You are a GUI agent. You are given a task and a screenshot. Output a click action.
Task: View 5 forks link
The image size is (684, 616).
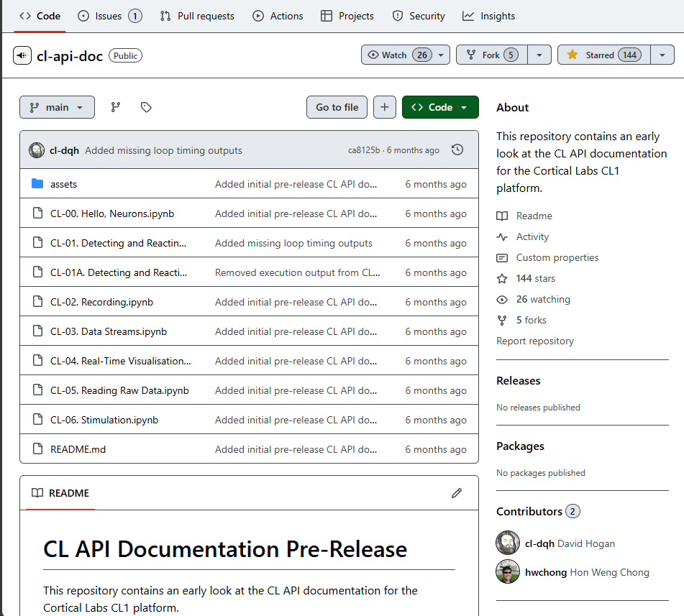pyautogui.click(x=532, y=320)
